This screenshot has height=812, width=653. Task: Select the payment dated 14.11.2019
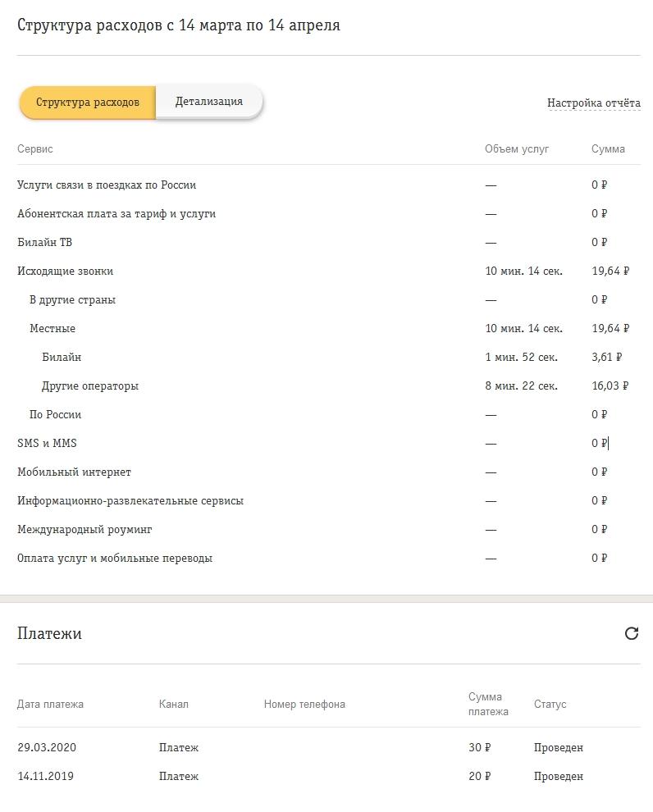[329, 776]
